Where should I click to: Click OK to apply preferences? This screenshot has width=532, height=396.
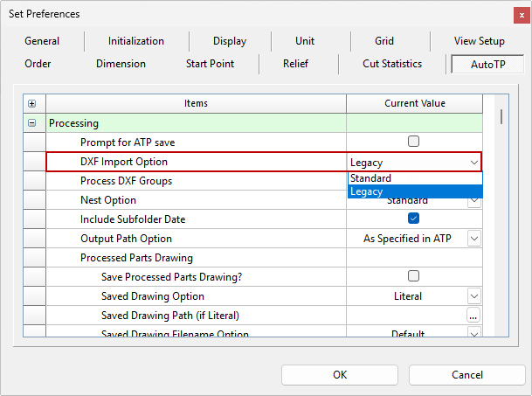click(340, 375)
